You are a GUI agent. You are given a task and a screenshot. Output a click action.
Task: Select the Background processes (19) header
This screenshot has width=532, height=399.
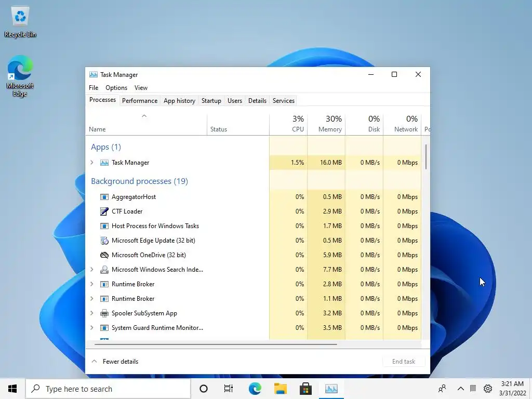[139, 181]
